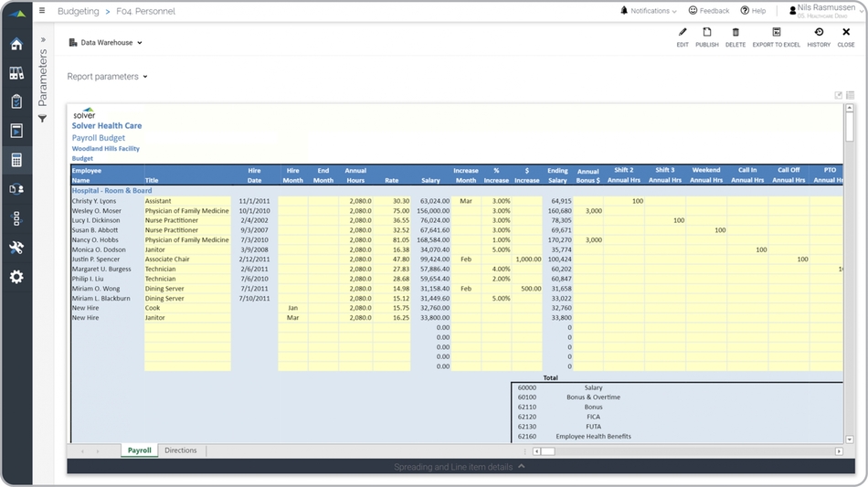The height and width of the screenshot is (487, 868).
Task: Click Export to Excel icon
Action: [x=776, y=37]
